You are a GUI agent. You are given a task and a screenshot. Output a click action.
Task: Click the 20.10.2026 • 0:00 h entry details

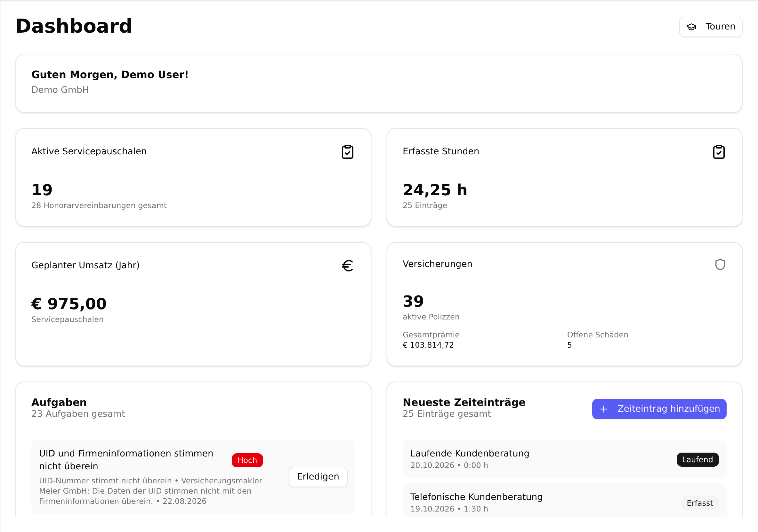click(449, 465)
